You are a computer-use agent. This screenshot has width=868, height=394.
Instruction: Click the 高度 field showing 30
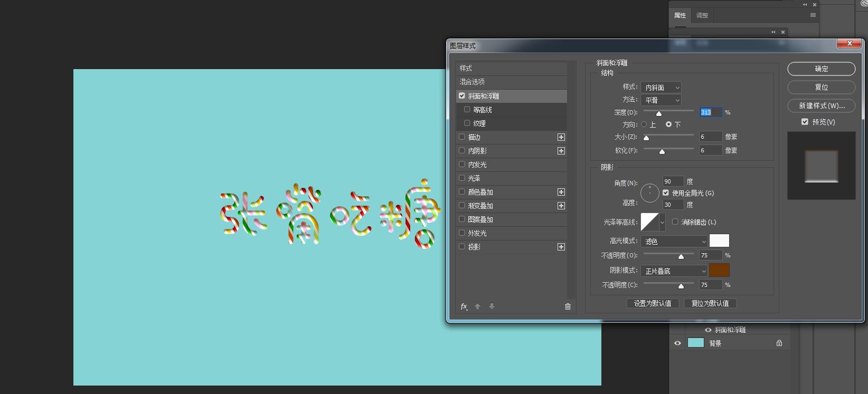tap(673, 205)
